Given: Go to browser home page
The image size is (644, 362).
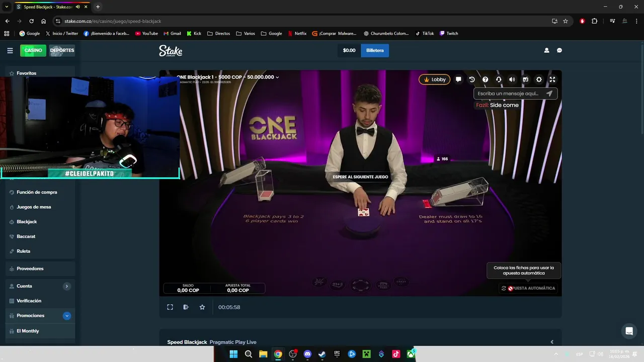Looking at the screenshot, I should pyautogui.click(x=44, y=21).
